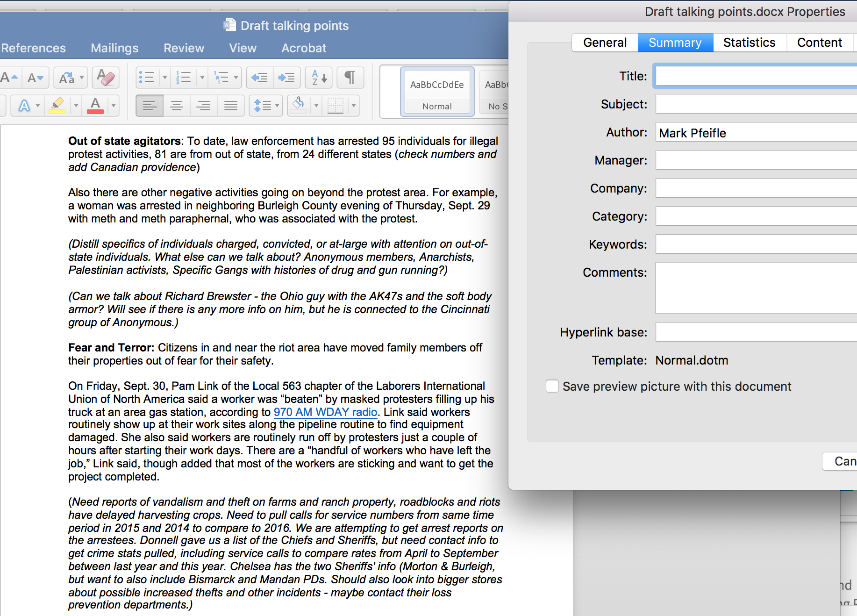Expand the numbering style dropdown
Screen dimensions: 857x616
click(x=202, y=78)
